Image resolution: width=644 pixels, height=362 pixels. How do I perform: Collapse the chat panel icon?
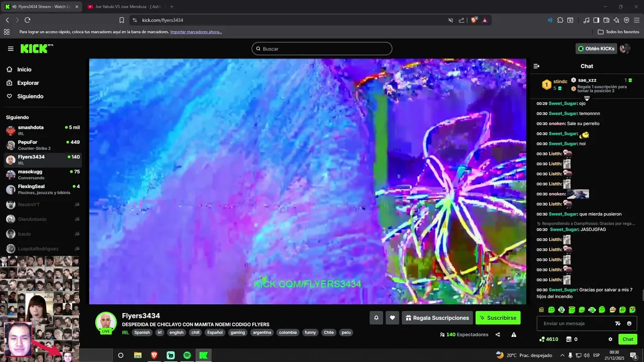tap(536, 66)
